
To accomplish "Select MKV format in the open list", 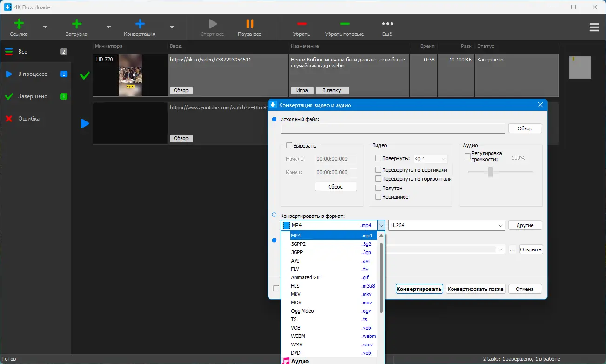I will point(295,294).
